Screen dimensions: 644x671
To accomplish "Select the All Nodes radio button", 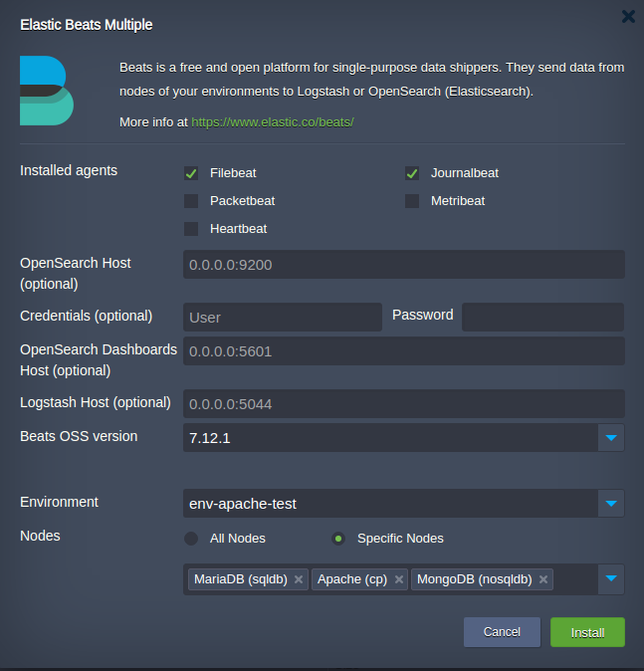I will click(191, 539).
